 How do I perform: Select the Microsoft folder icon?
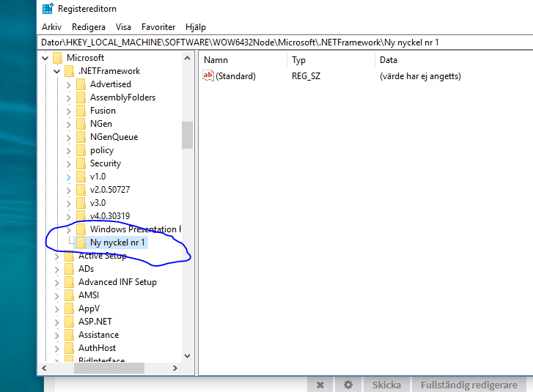pos(57,58)
